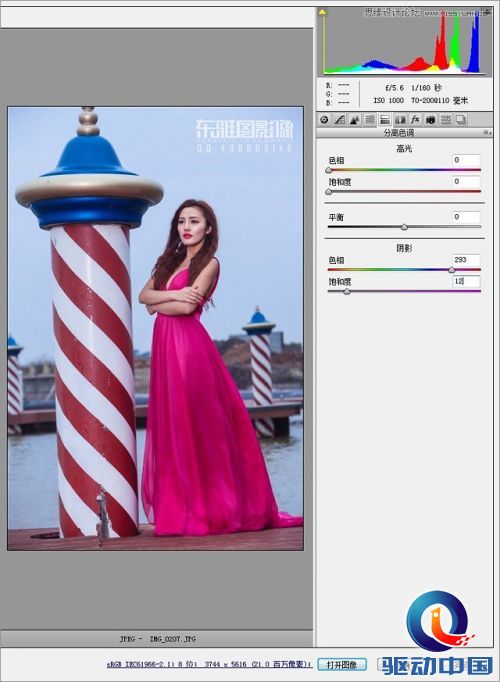This screenshot has height=682, width=500.
Task: Click the ISO 1000 readout
Action: 388,100
